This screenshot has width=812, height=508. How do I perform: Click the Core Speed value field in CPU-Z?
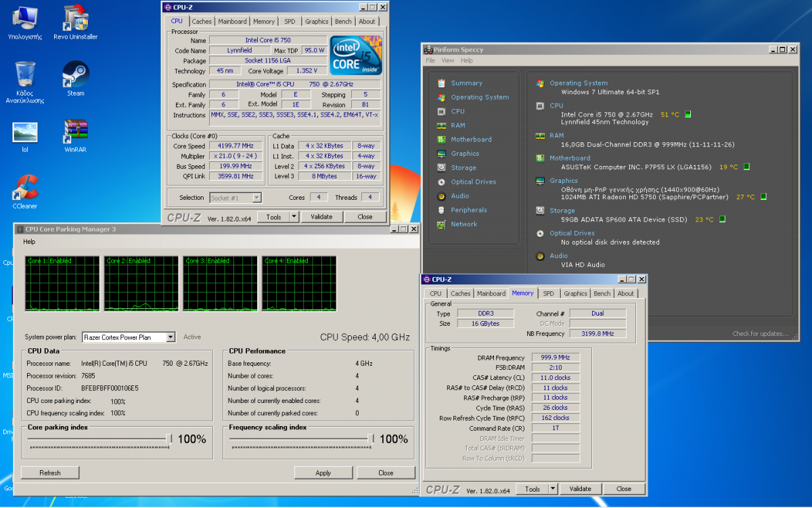(x=235, y=146)
